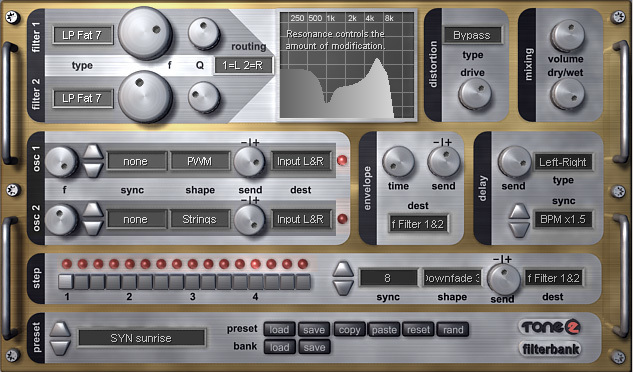Open the osc 2 shape Strings selector
Viewport: 633px width, 372px height.
tap(200, 219)
